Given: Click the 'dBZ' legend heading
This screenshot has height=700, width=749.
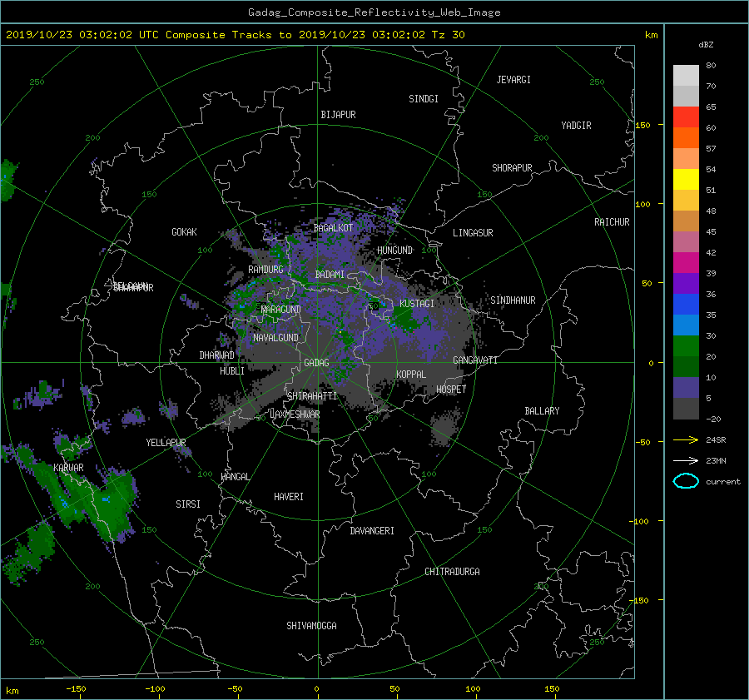Looking at the screenshot, I should pos(706,44).
